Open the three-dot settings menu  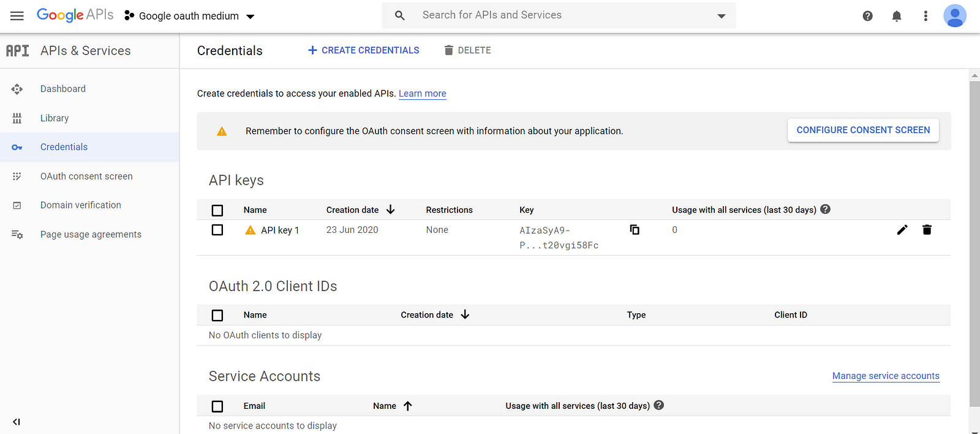point(925,16)
